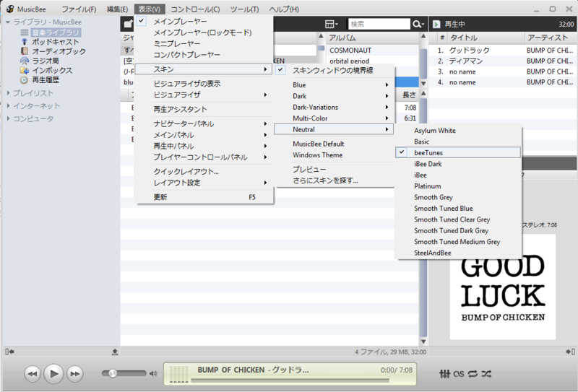Select ディアマン in the now playing list
This screenshot has width=578, height=392.
click(x=503, y=61)
